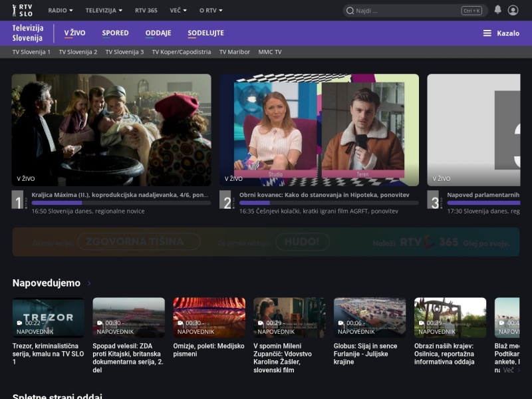Expand the VEČ dropdown menu
Screen dimensions: 532x399
178,11
